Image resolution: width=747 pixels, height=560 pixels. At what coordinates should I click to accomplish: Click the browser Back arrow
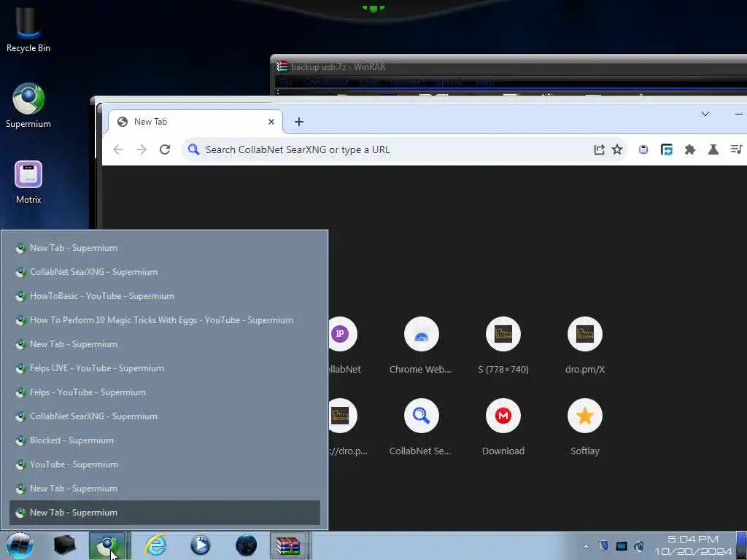pyautogui.click(x=117, y=149)
